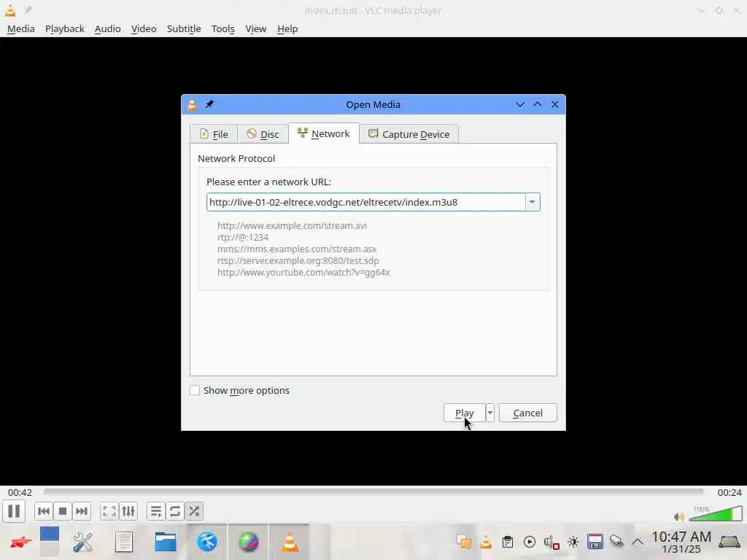The width and height of the screenshot is (747, 560).
Task: Select the Network tab
Action: tap(323, 133)
